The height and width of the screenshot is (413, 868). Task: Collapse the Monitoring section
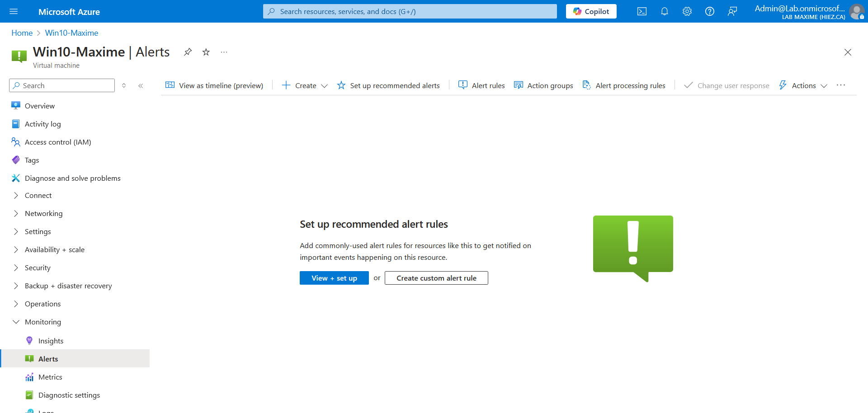pyautogui.click(x=42, y=322)
